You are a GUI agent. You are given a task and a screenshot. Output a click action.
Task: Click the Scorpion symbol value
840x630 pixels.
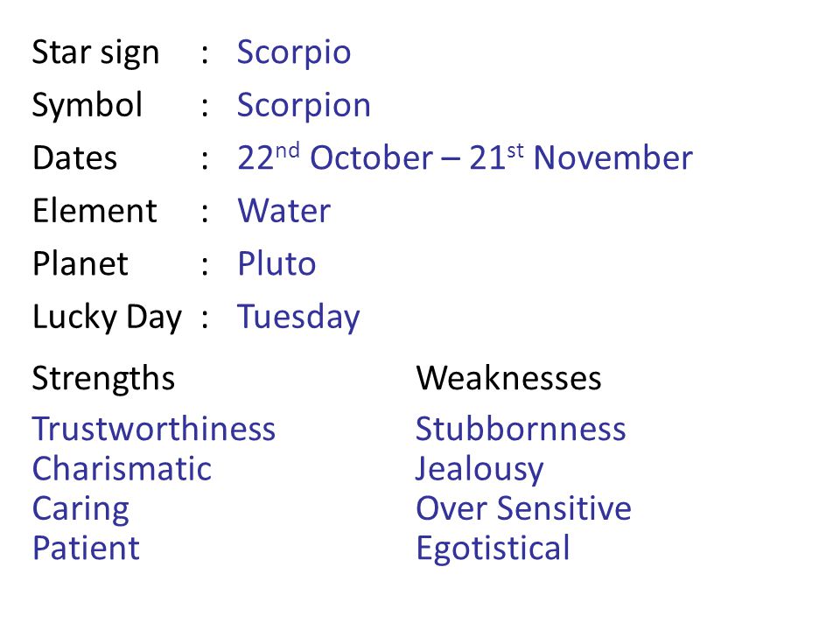tap(304, 106)
